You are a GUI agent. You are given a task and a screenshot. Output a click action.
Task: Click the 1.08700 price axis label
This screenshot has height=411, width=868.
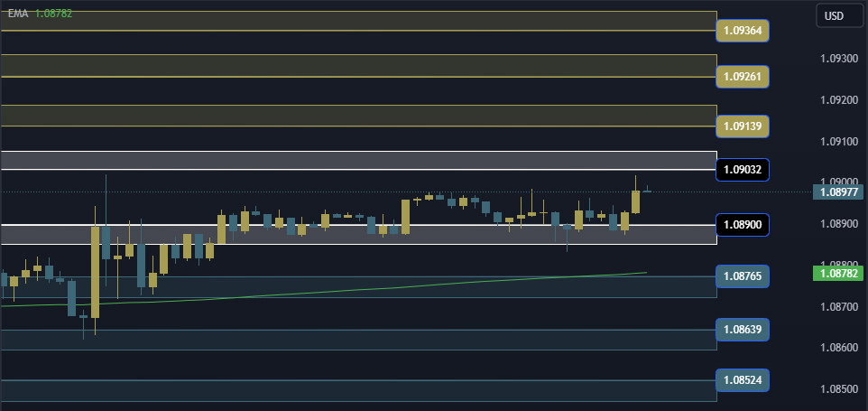tap(838, 306)
